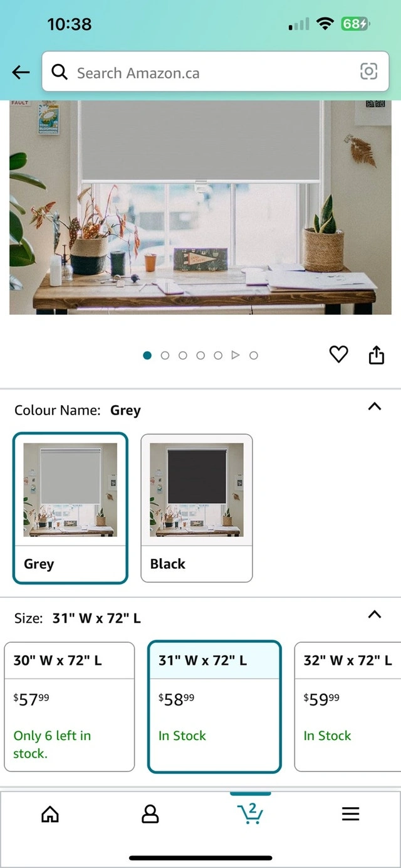The width and height of the screenshot is (401, 868).
Task: Open the account profile icon
Action: (150, 814)
